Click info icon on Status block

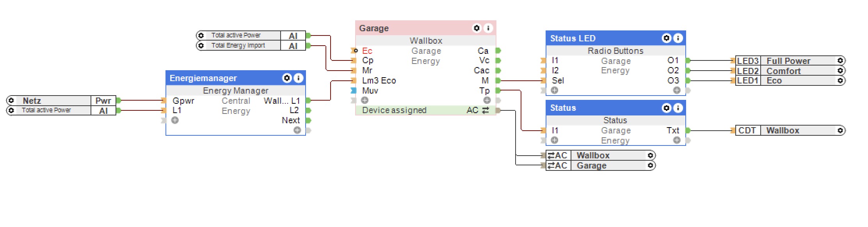point(678,108)
